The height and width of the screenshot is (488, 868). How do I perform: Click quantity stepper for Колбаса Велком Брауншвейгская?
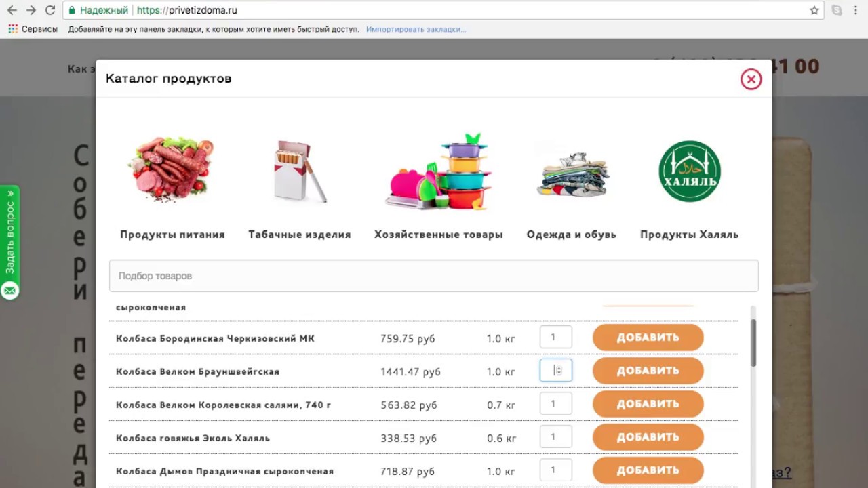click(559, 371)
